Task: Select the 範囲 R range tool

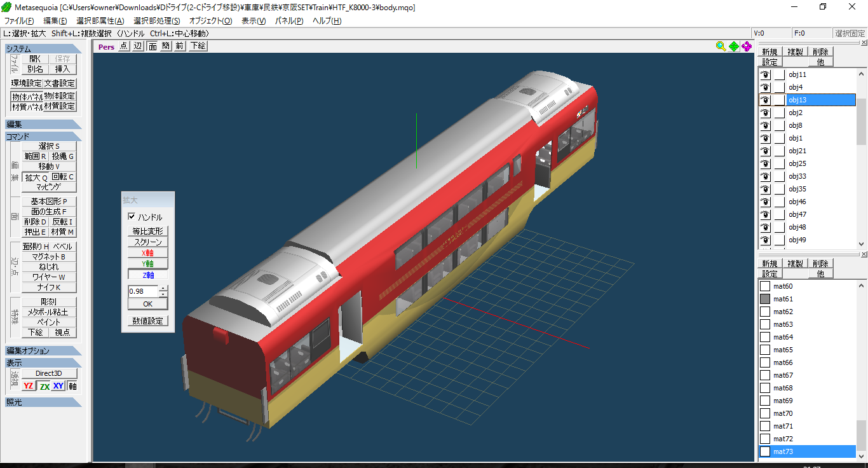Action: click(35, 156)
